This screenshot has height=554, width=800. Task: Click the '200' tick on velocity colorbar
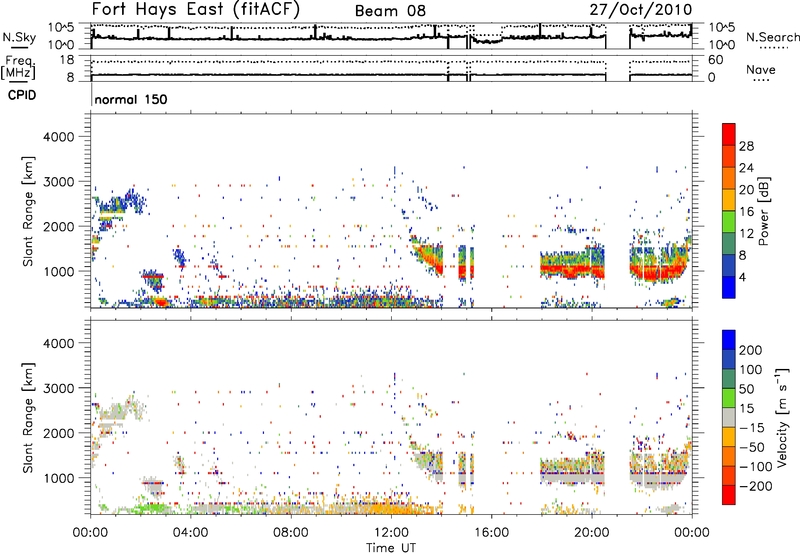pyautogui.click(x=751, y=350)
